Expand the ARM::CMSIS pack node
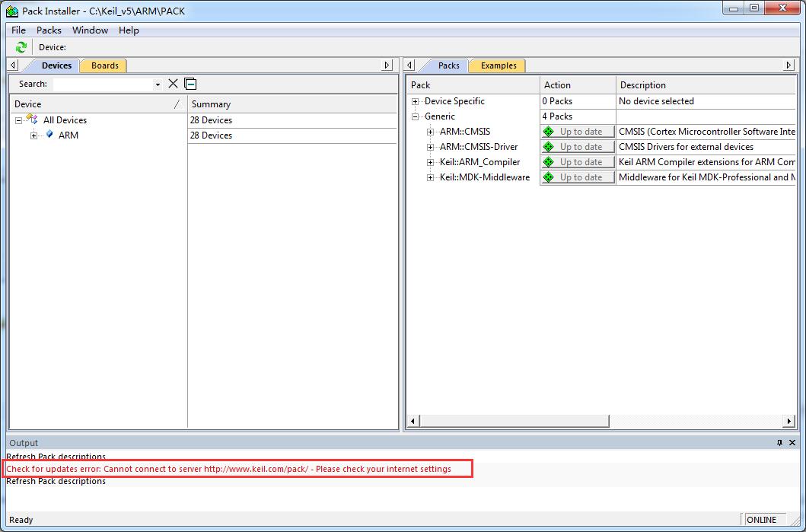Image resolution: width=806 pixels, height=532 pixels. click(430, 132)
